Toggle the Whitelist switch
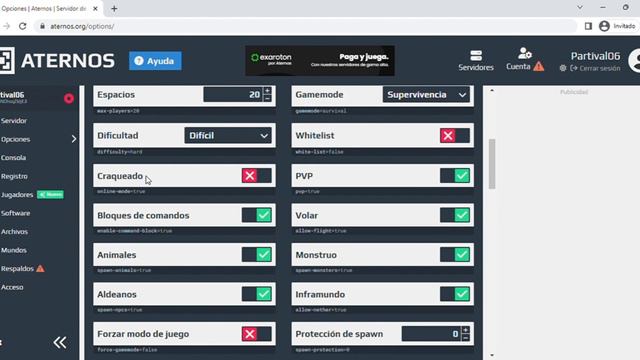 [x=455, y=136]
